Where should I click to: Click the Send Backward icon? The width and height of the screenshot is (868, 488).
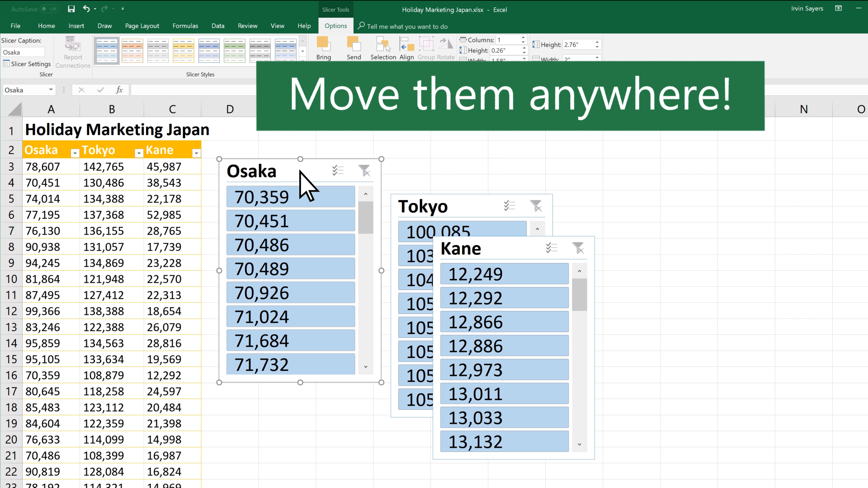click(x=354, y=44)
